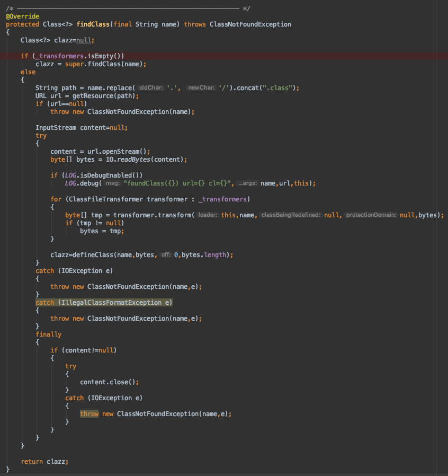Click the 'off:' parameter hint
This screenshot has height=476, width=448.
[x=166, y=254]
